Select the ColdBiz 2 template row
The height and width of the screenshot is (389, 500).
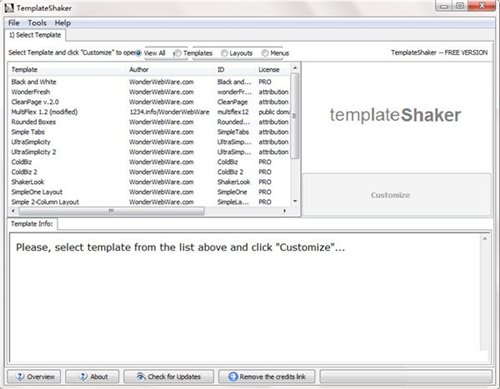pyautogui.click(x=149, y=172)
